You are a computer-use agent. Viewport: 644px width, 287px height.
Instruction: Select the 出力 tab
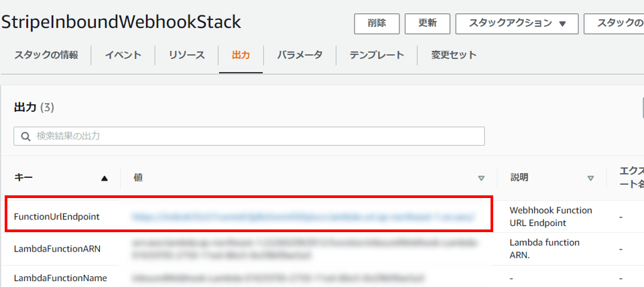coord(241,56)
